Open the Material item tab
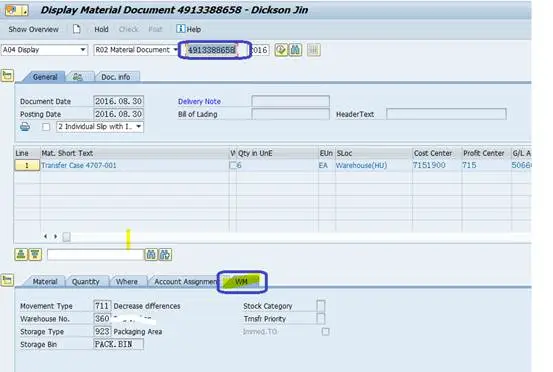The width and height of the screenshot is (553, 372). [x=45, y=281]
